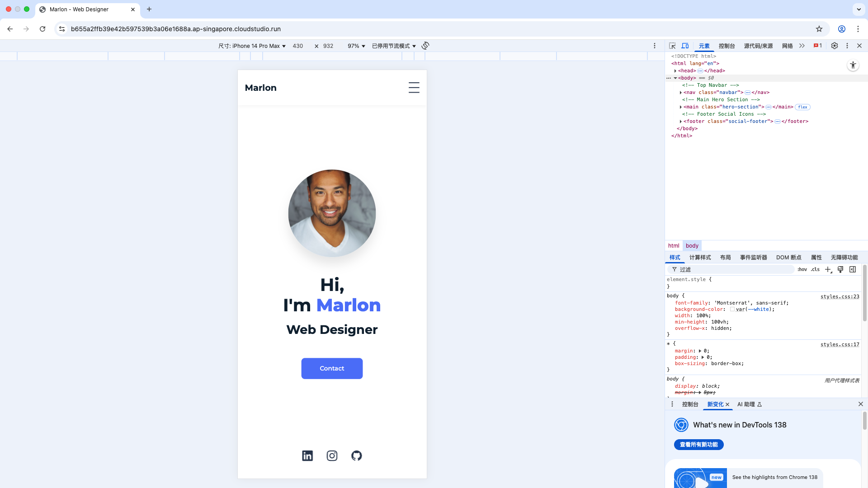Switch to the 控制台 console tab

(726, 46)
